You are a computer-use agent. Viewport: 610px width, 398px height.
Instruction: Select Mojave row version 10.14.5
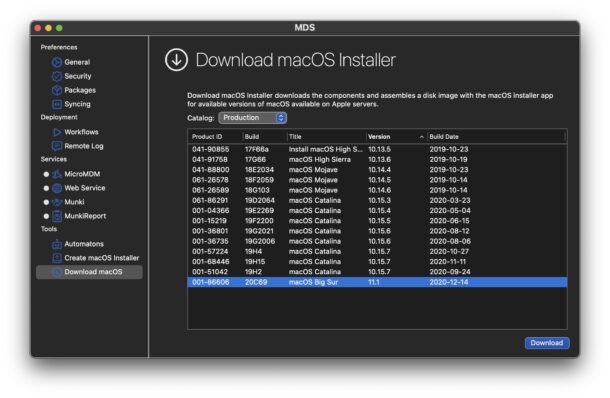tap(377, 180)
